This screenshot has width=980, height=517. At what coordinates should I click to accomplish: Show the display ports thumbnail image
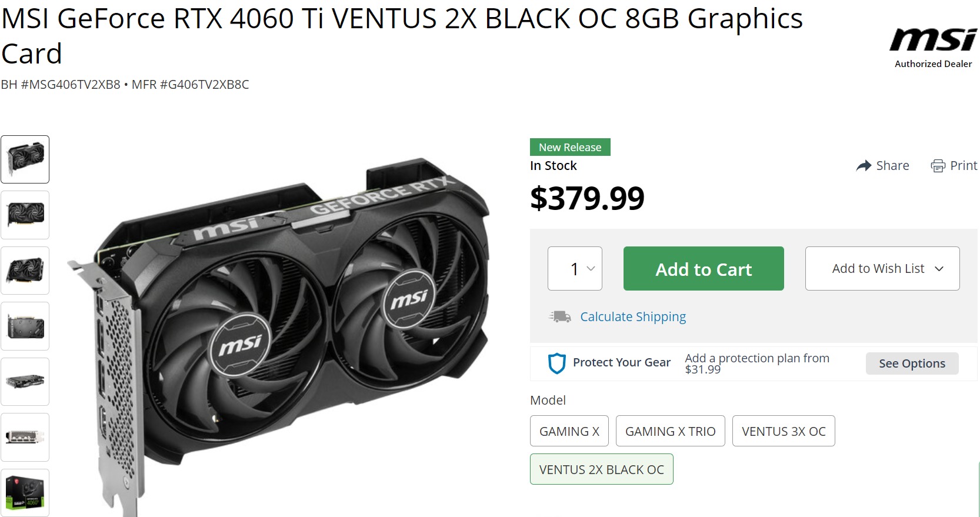point(25,437)
